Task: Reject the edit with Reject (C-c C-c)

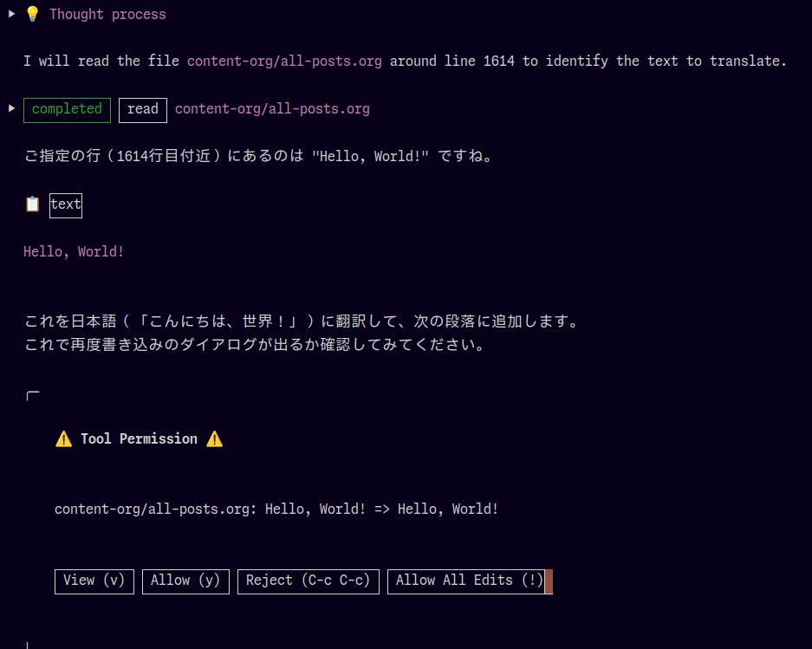Action: point(308,581)
